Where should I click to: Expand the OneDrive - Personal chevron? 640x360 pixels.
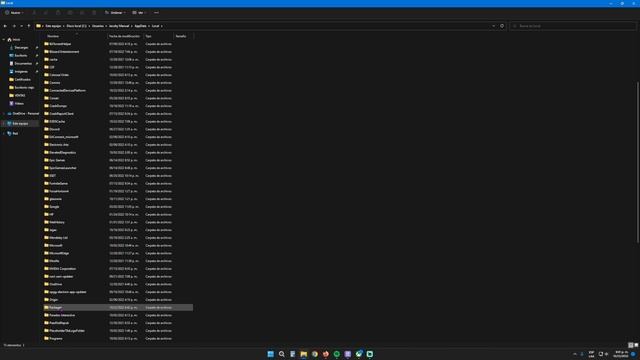4,113
